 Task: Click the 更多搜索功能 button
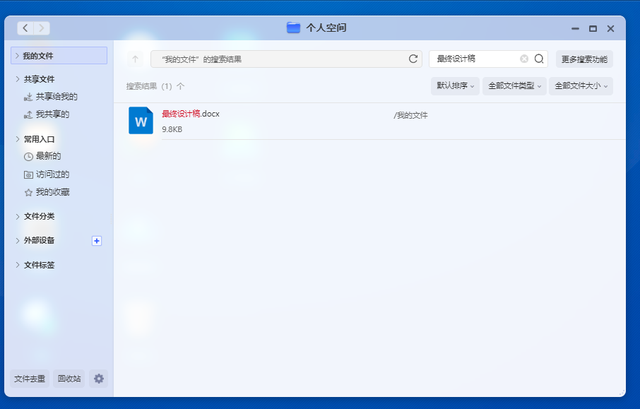(x=584, y=59)
